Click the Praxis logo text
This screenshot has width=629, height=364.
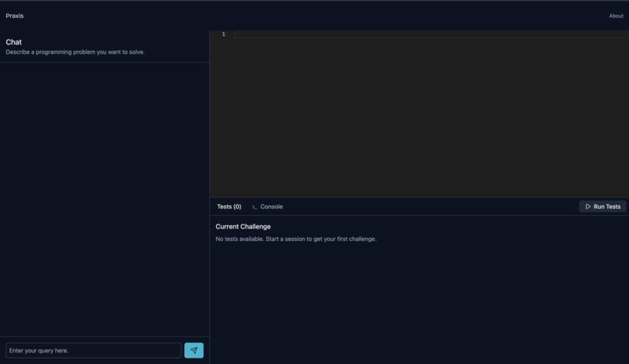tap(15, 16)
